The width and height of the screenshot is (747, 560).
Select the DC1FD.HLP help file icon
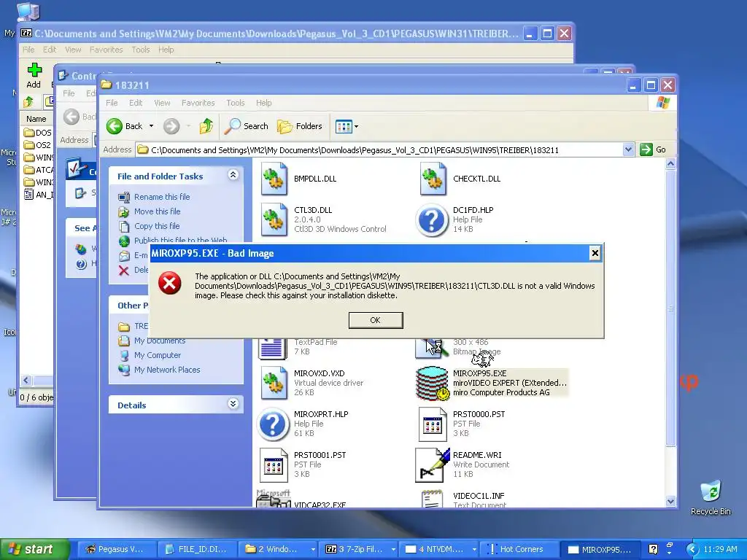pos(432,220)
